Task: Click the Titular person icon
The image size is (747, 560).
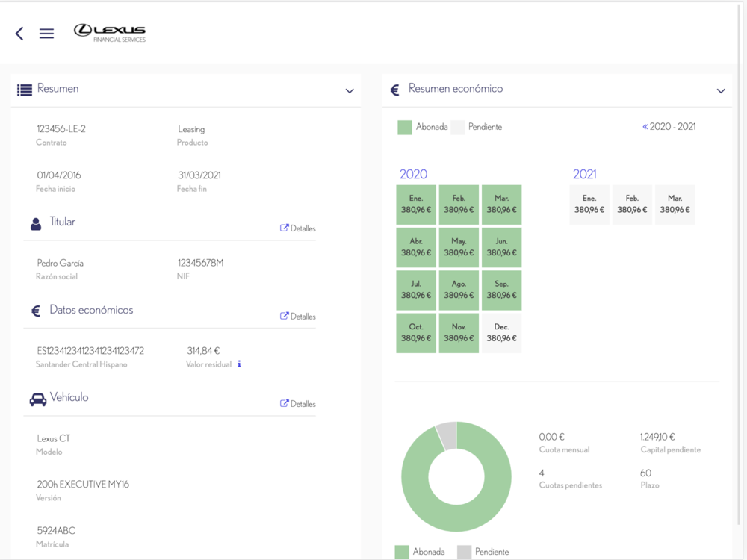Action: (x=36, y=224)
